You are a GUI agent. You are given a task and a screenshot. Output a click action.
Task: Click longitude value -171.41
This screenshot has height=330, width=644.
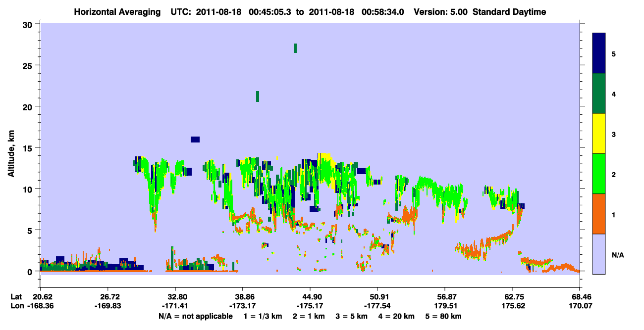point(175,306)
